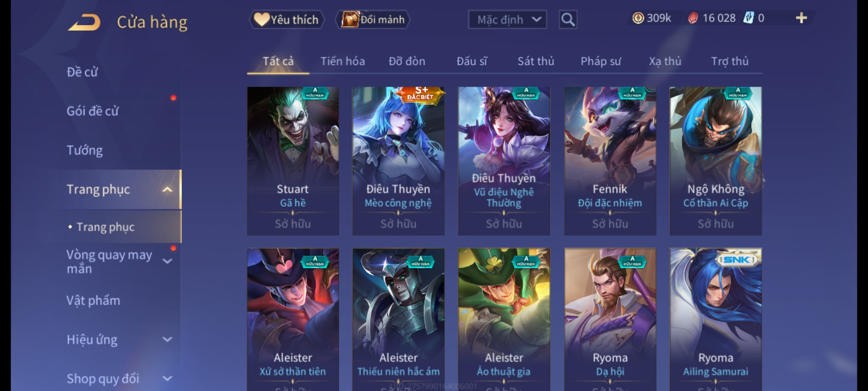Open the Stuart Gã hề skin card
The height and width of the screenshot is (391, 868).
(293, 161)
